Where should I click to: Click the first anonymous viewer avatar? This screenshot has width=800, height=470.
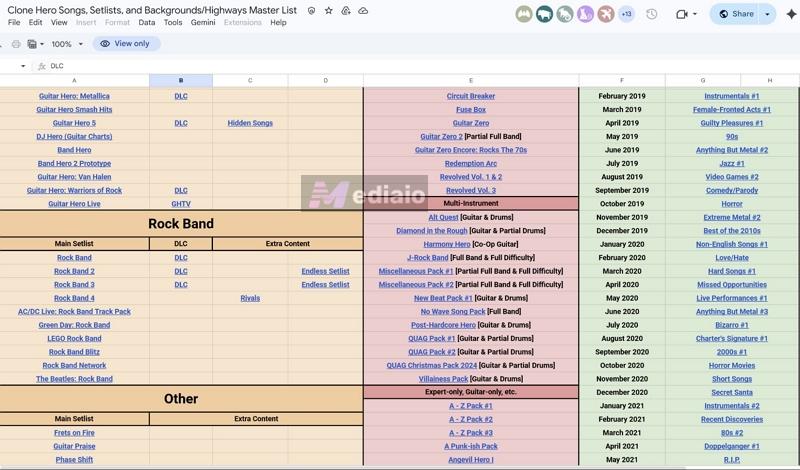pyautogui.click(x=524, y=14)
